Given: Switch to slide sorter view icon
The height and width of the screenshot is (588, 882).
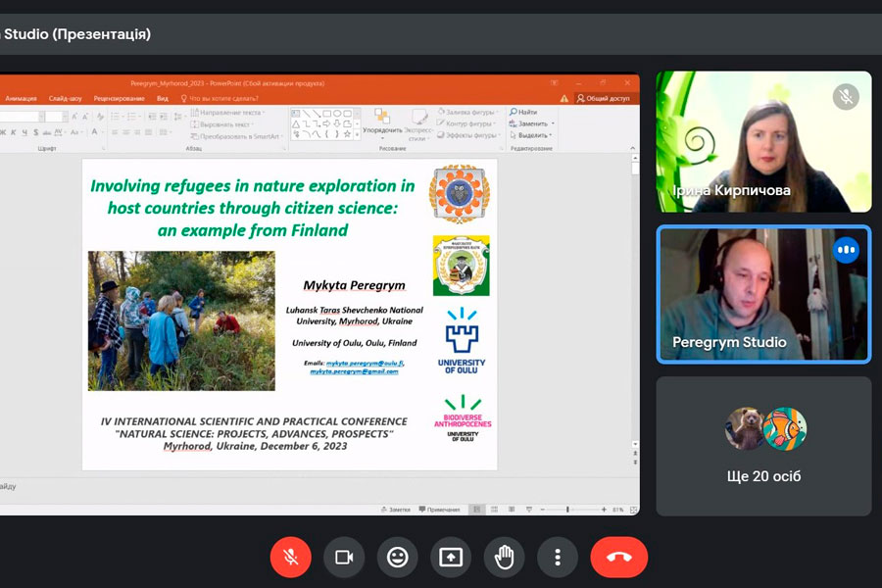Looking at the screenshot, I should (x=495, y=510).
